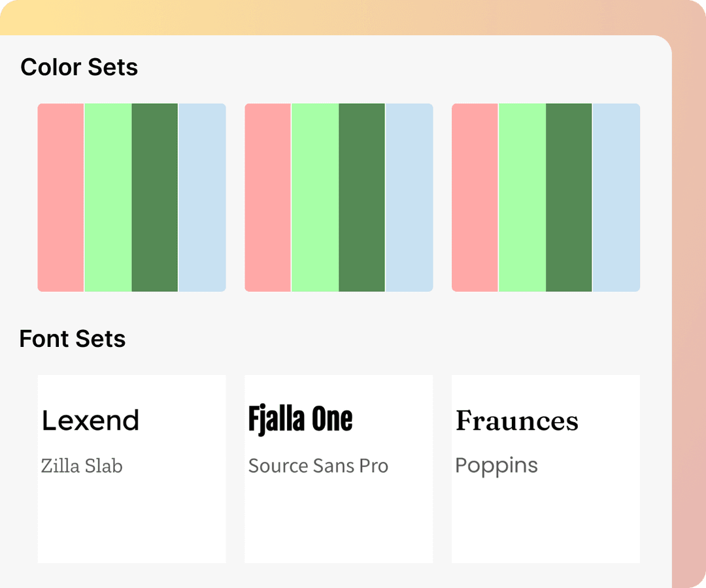Screen dimensions: 706x588
Task: Click the dark green swatch in the third color set
Action: tap(569, 197)
